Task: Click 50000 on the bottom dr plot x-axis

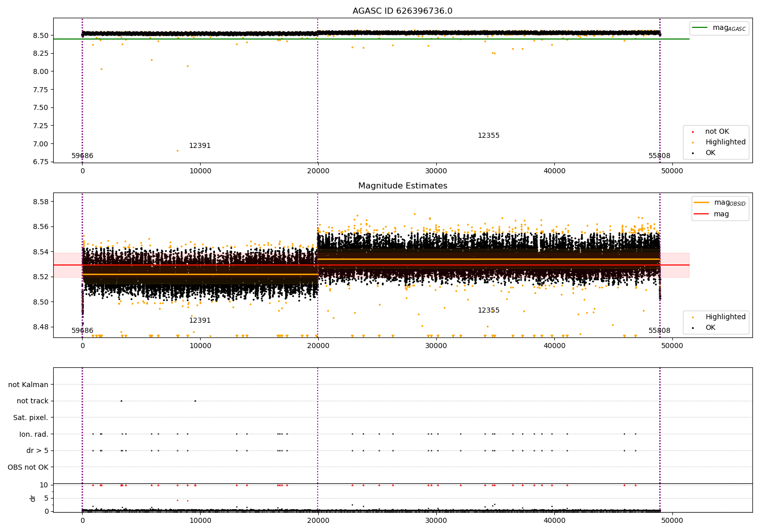Action: [672, 520]
